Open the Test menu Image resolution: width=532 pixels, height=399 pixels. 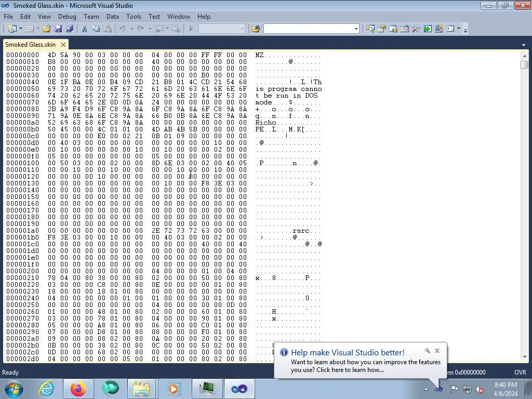[154, 16]
